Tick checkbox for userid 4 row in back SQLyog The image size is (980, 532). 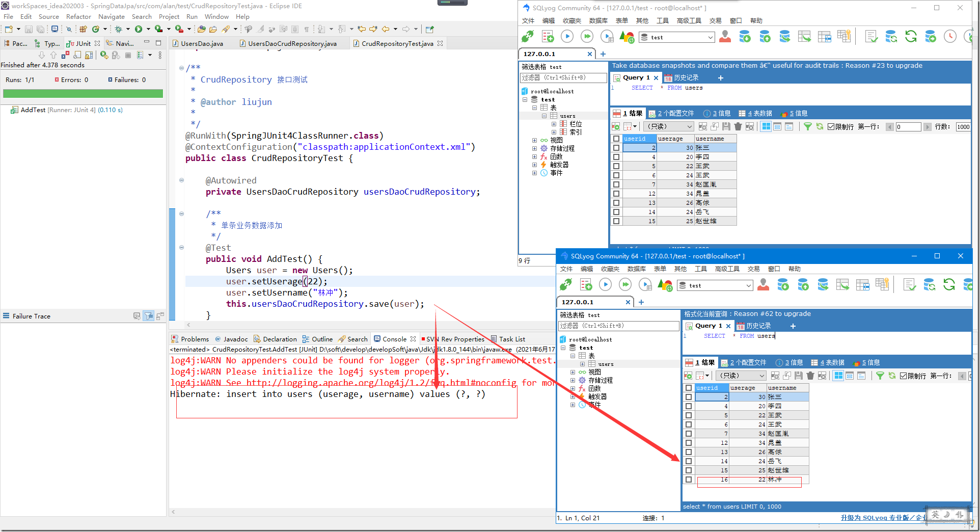pos(616,157)
